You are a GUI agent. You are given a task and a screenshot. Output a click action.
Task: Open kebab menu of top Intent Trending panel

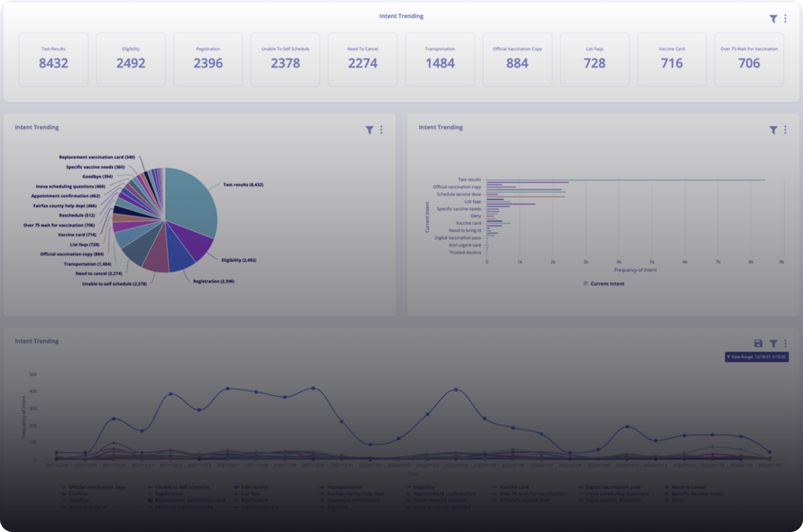[785, 19]
